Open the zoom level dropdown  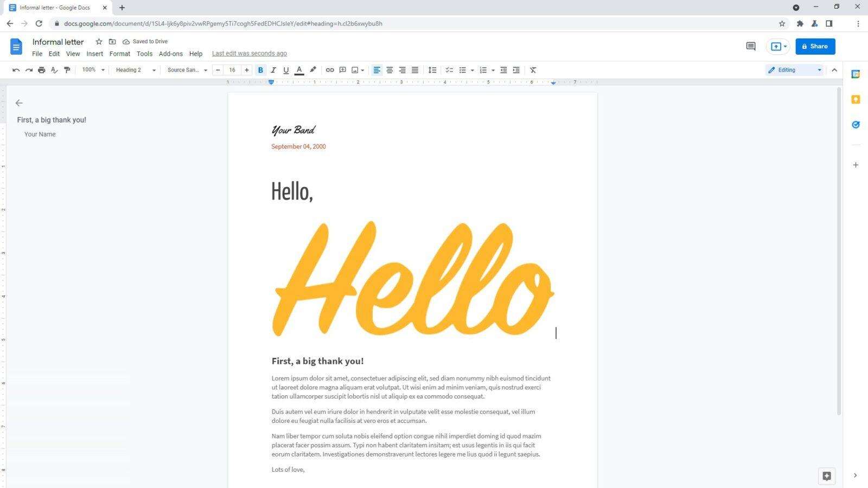pyautogui.click(x=92, y=69)
